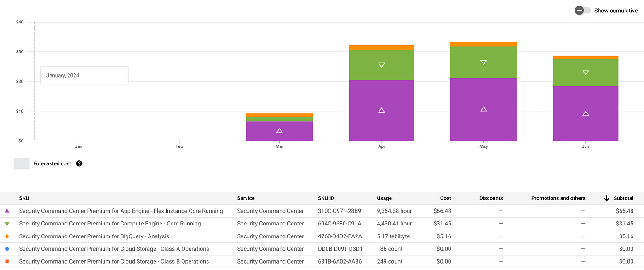Viewport: 644px width, 270px height.
Task: Click the green segment of the March bar
Action: 279,119
